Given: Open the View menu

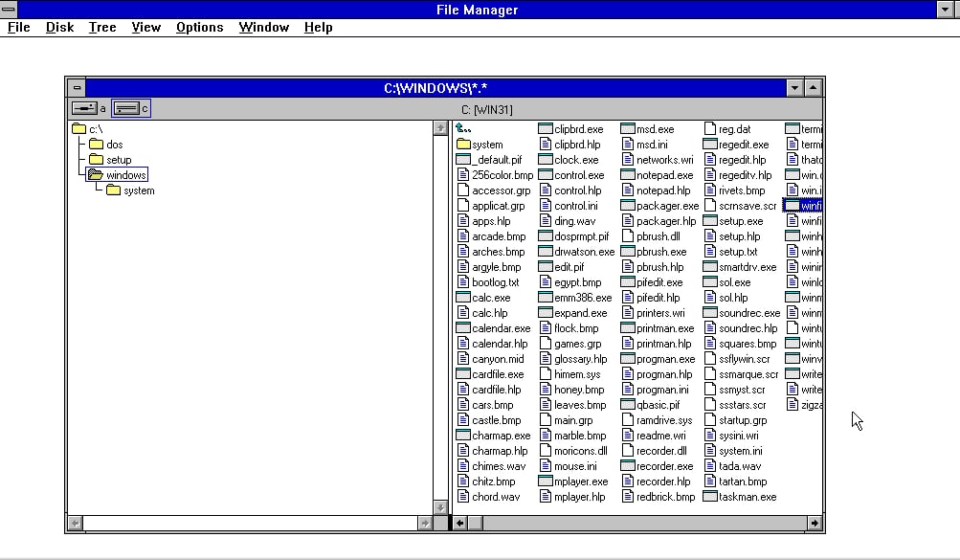Looking at the screenshot, I should coord(145,28).
